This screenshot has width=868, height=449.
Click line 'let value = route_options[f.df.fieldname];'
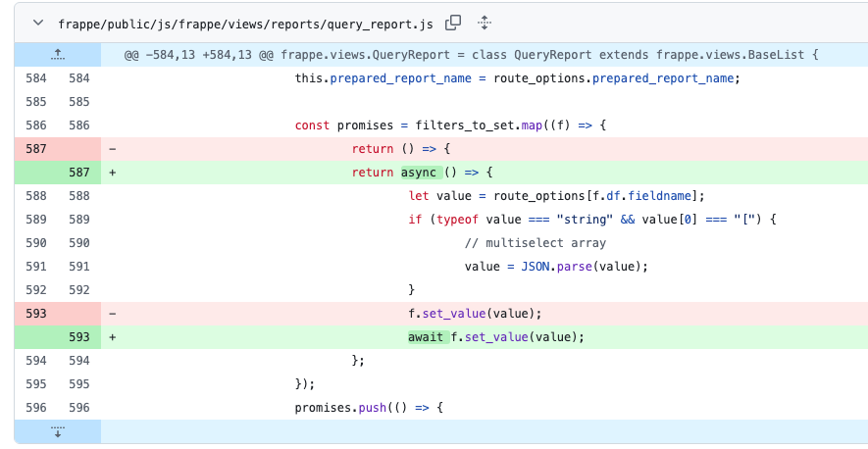pyautogui.click(x=556, y=196)
